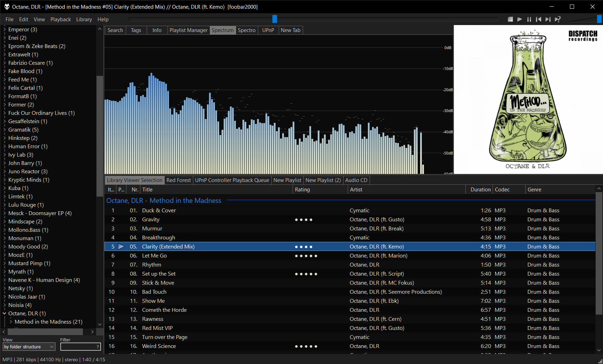Screen dimensions: 603x364
Task: Expand the Noisia (4) tree node
Action: 5,305
